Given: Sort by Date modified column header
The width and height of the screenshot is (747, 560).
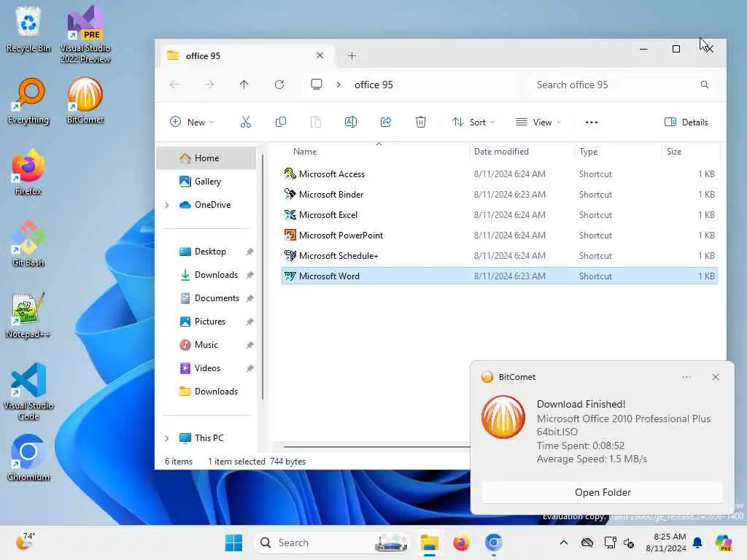Looking at the screenshot, I should [x=521, y=152].
